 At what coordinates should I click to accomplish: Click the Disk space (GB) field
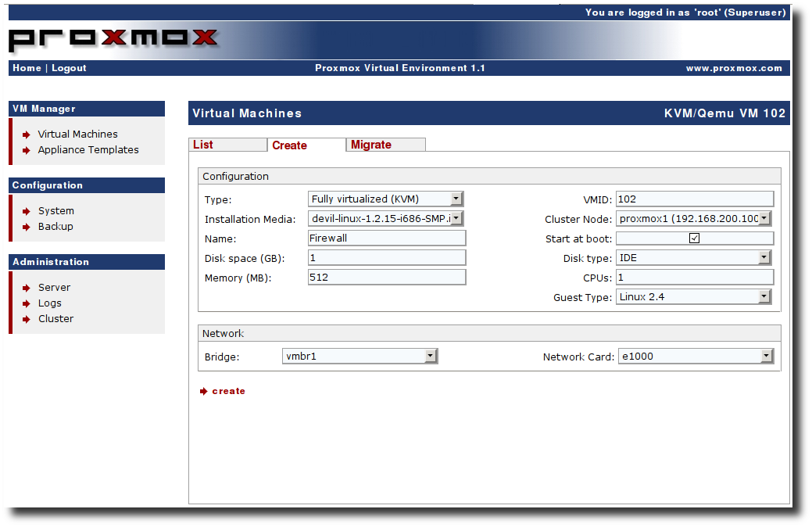[387, 257]
